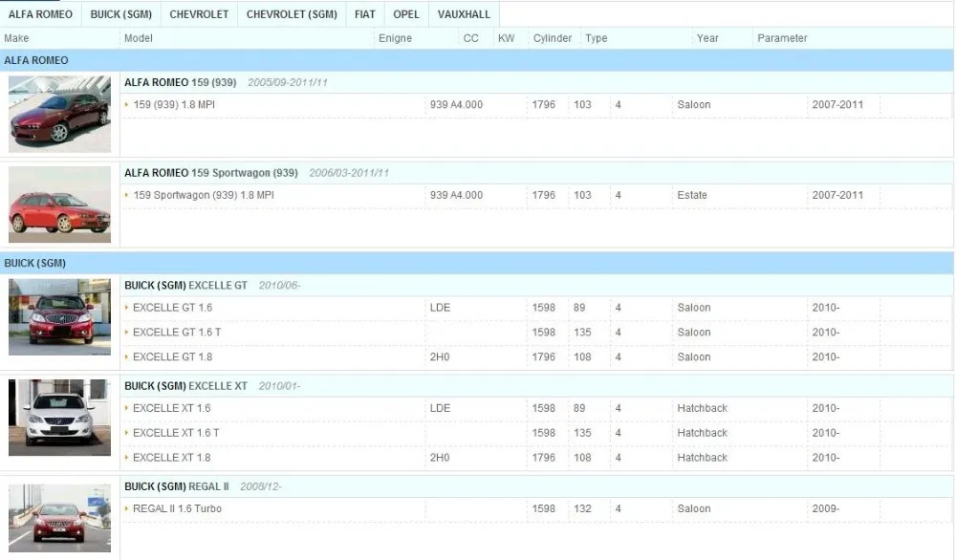Click BUICK (SGM) EXCELLE XT heading
The width and height of the screenshot is (956, 560).
click(x=186, y=386)
